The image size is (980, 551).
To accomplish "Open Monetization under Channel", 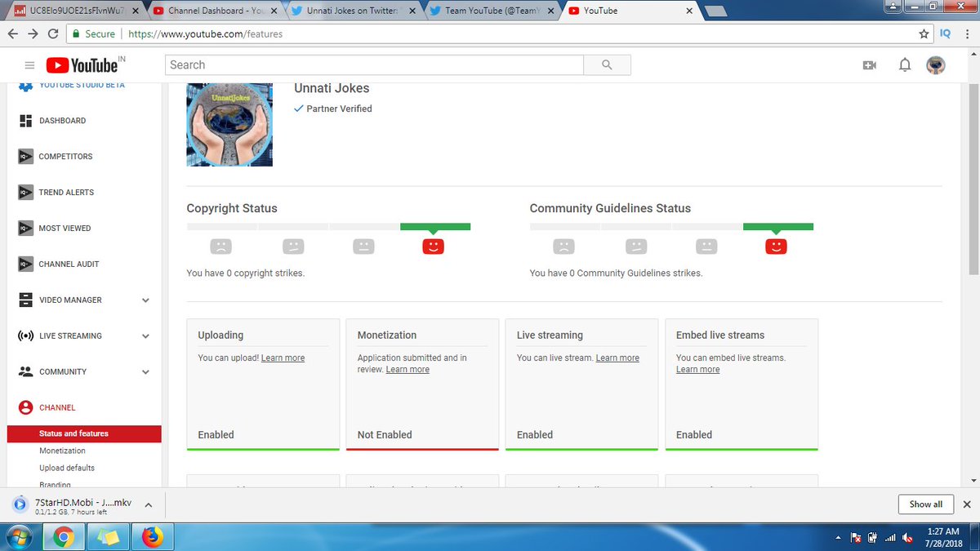I will click(62, 451).
